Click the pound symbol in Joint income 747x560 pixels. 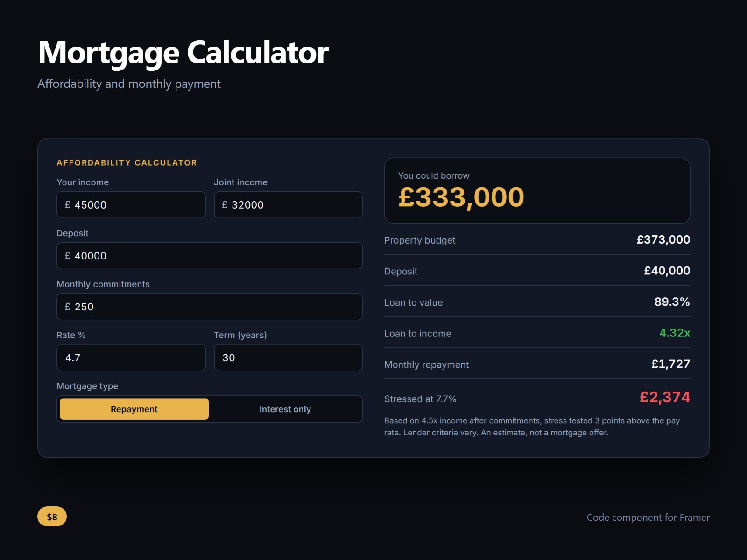click(x=225, y=205)
